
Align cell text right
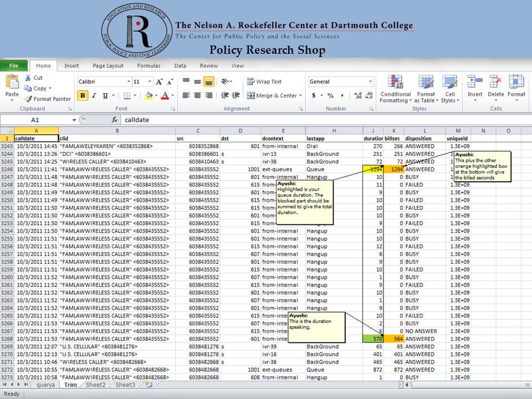[x=209, y=95]
